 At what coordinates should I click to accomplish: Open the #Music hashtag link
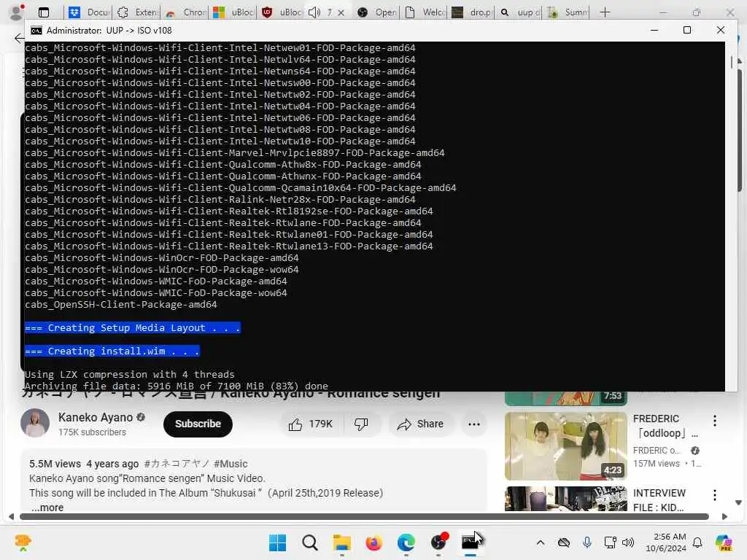(231, 464)
